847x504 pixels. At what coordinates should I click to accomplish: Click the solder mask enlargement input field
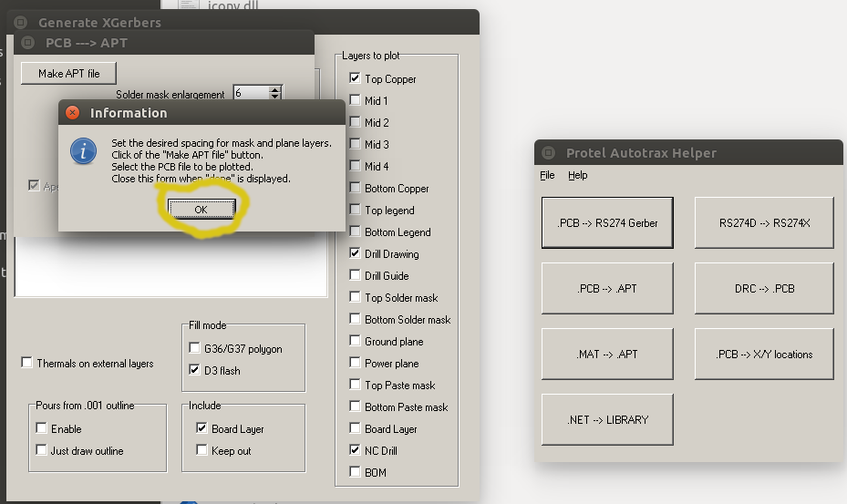252,93
